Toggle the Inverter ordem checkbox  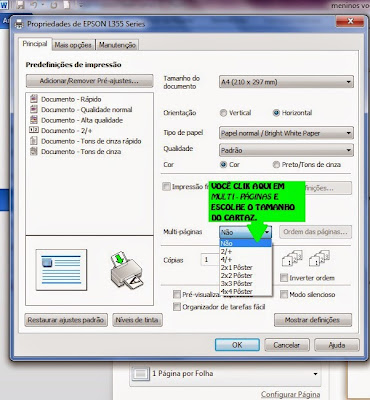click(x=284, y=278)
